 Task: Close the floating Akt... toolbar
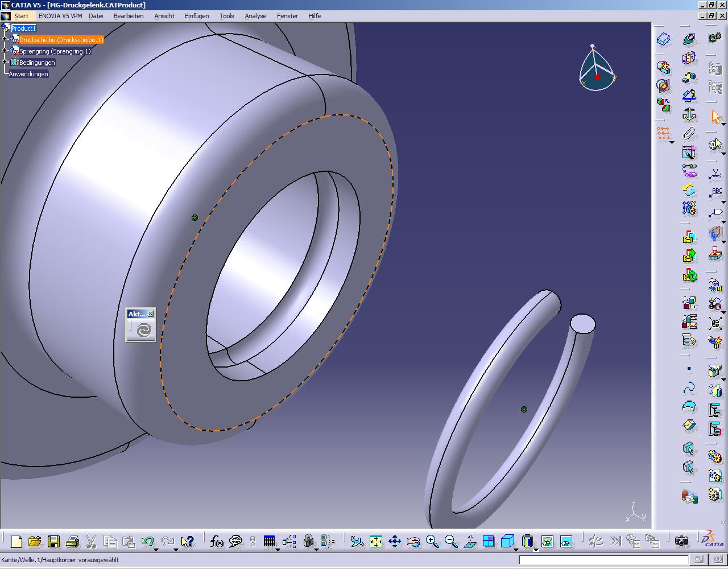(151, 314)
